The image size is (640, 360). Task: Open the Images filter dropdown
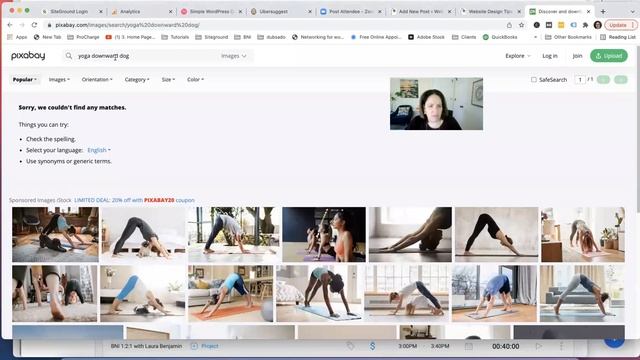59,80
